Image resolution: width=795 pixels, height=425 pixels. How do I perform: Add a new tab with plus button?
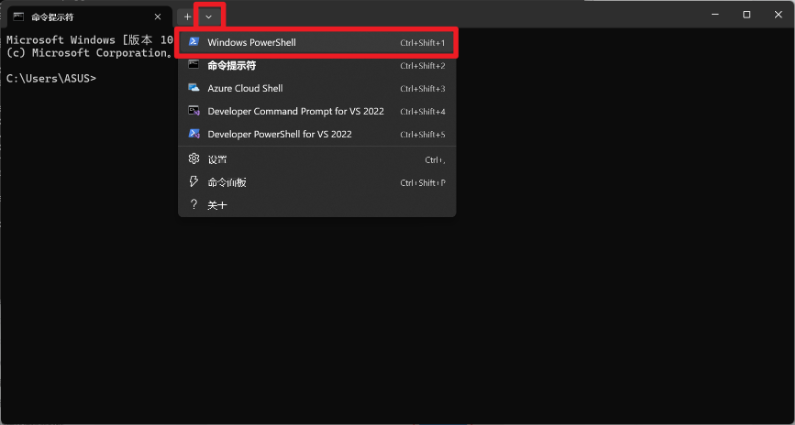pyautogui.click(x=187, y=17)
